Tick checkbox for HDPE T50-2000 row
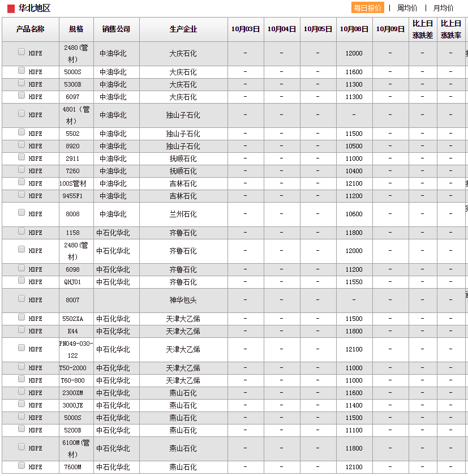Screen dimensions: 468x476 22,366
